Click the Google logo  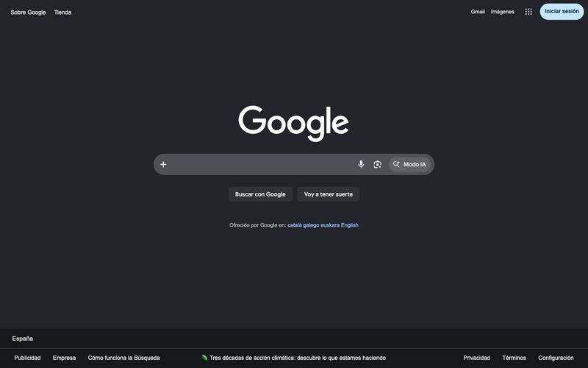coord(293,124)
